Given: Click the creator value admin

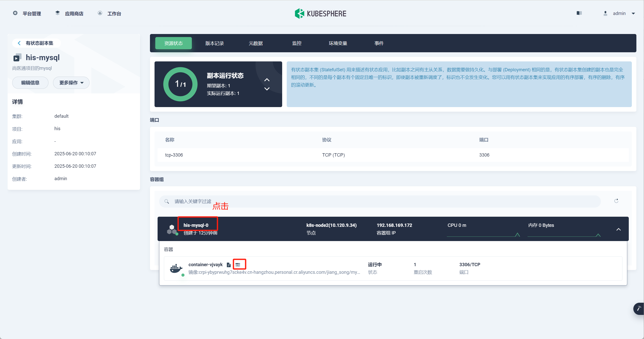Looking at the screenshot, I should coord(61,179).
